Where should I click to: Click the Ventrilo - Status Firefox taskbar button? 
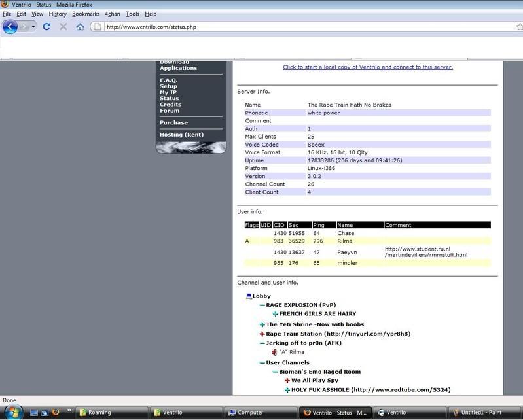pyautogui.click(x=335, y=413)
